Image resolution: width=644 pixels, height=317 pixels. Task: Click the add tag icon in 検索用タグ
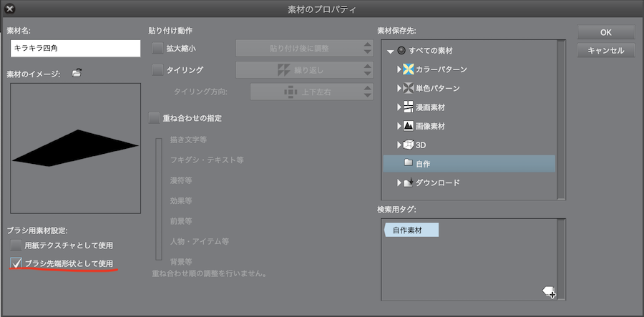point(549,292)
